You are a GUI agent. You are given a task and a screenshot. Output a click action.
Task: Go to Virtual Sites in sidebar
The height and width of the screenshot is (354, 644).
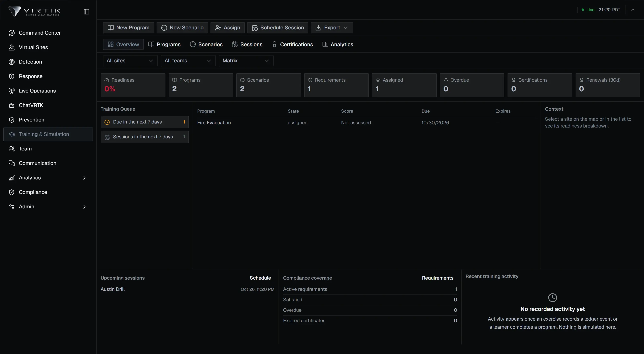click(48, 47)
